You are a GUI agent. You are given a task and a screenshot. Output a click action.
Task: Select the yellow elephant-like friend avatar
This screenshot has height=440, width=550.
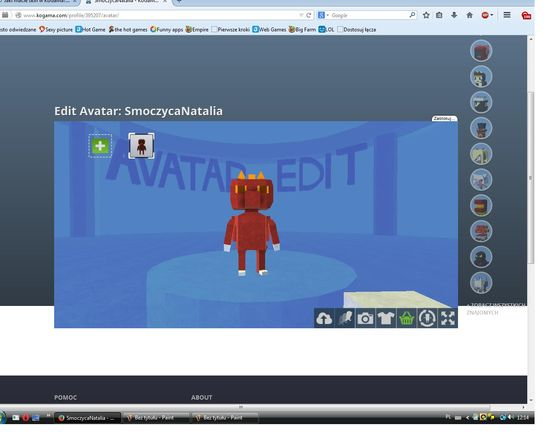click(481, 154)
